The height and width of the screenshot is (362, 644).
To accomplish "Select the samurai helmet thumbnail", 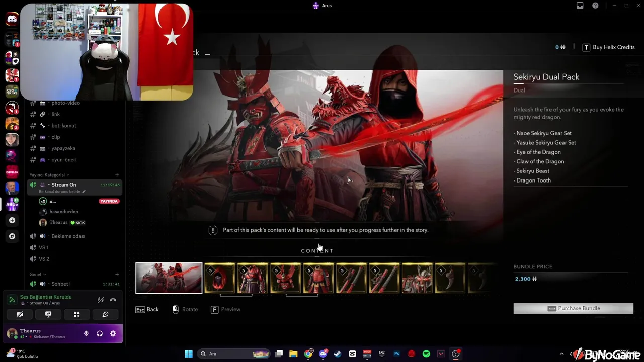I will click(x=286, y=278).
